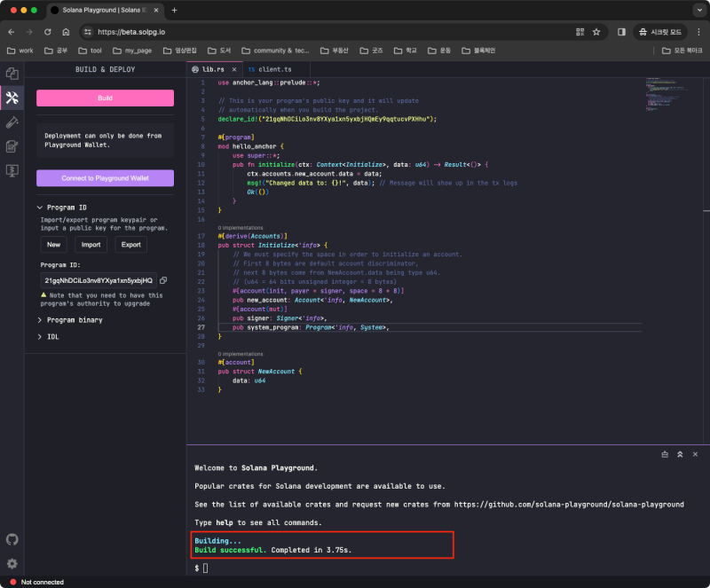710x588 pixels.
Task: Open the Explorer sidebar icon
Action: pyautogui.click(x=12, y=74)
